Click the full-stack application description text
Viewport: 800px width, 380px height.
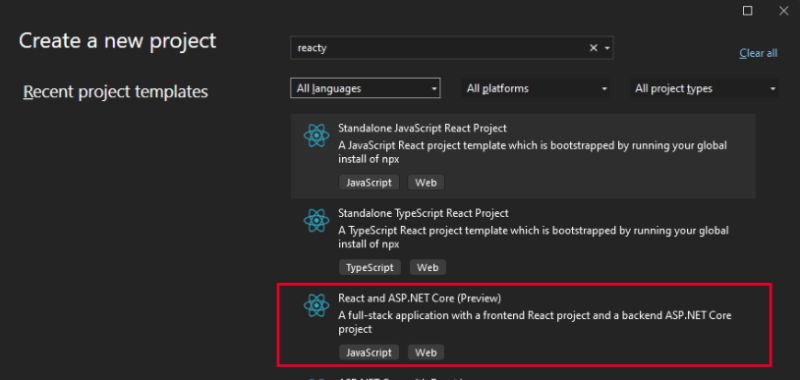(x=535, y=322)
